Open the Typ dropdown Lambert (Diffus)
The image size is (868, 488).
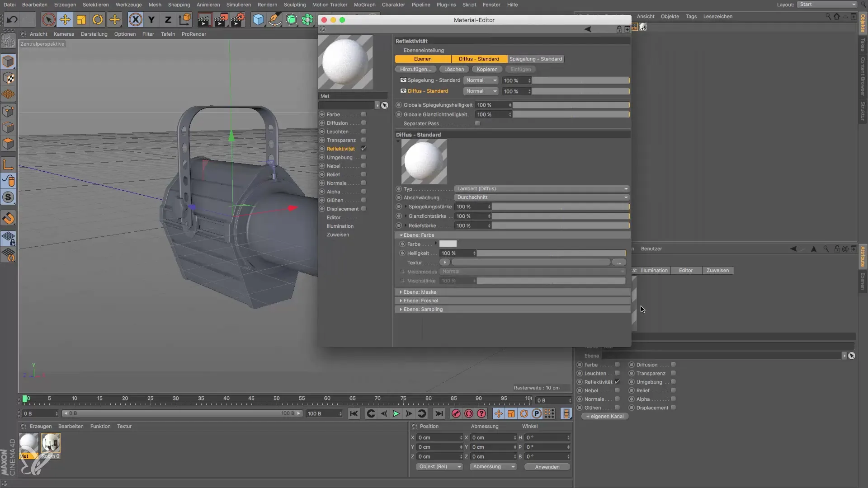click(542, 189)
